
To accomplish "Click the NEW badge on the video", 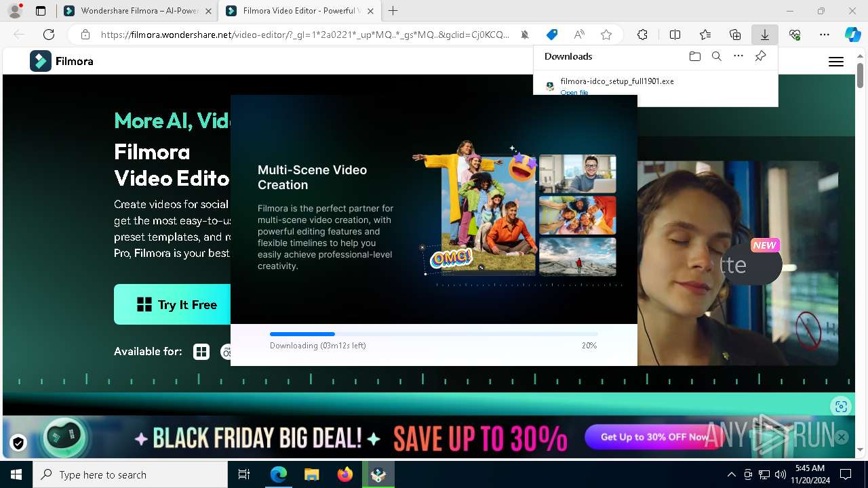I will pos(765,245).
